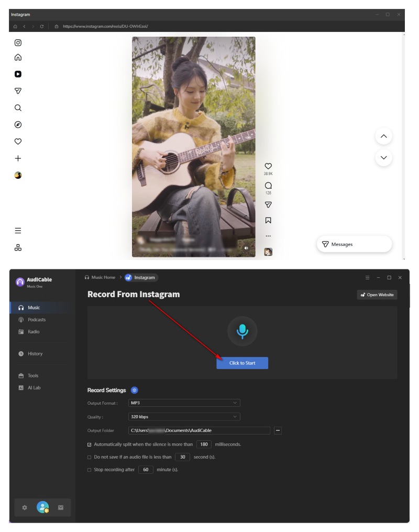Open the History section in the sidebar
The width and height of the screenshot is (419, 532).
point(35,354)
